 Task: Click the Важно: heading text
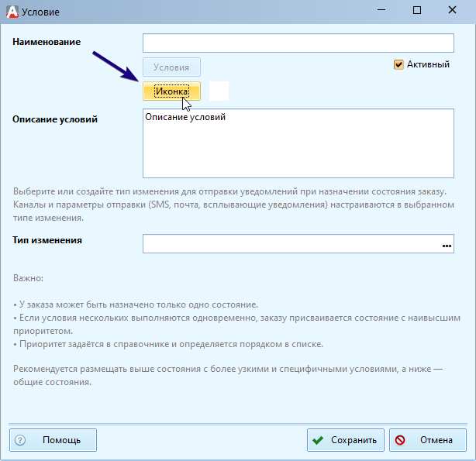click(28, 278)
